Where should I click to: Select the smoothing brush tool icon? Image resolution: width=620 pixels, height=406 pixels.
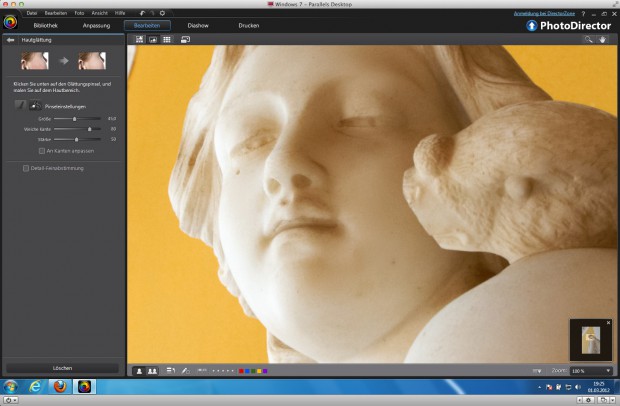[x=20, y=105]
